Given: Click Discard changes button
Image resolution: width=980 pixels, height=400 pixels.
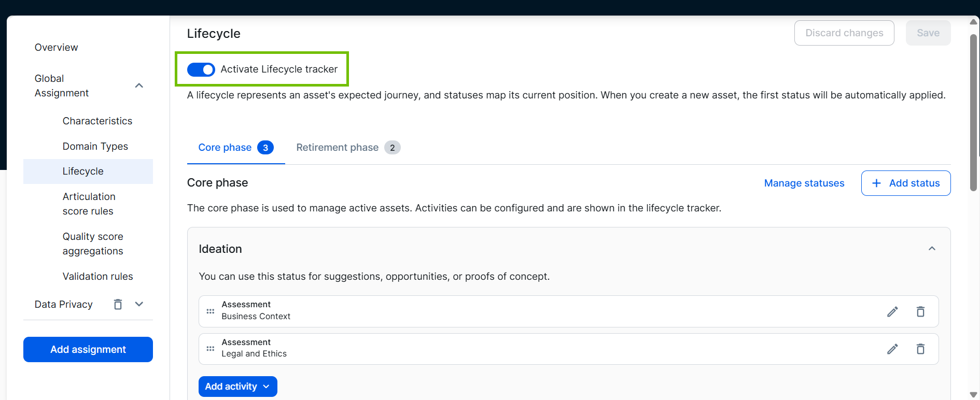Looking at the screenshot, I should click(x=844, y=33).
